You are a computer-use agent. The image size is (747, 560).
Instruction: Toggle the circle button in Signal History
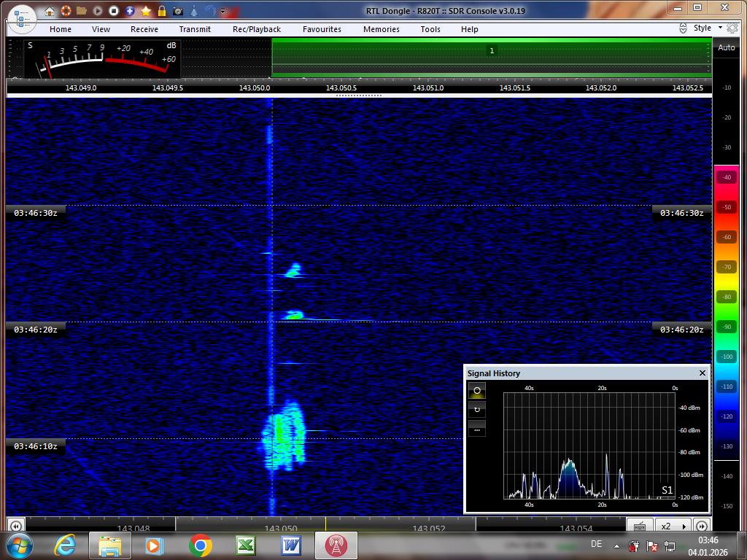click(477, 391)
